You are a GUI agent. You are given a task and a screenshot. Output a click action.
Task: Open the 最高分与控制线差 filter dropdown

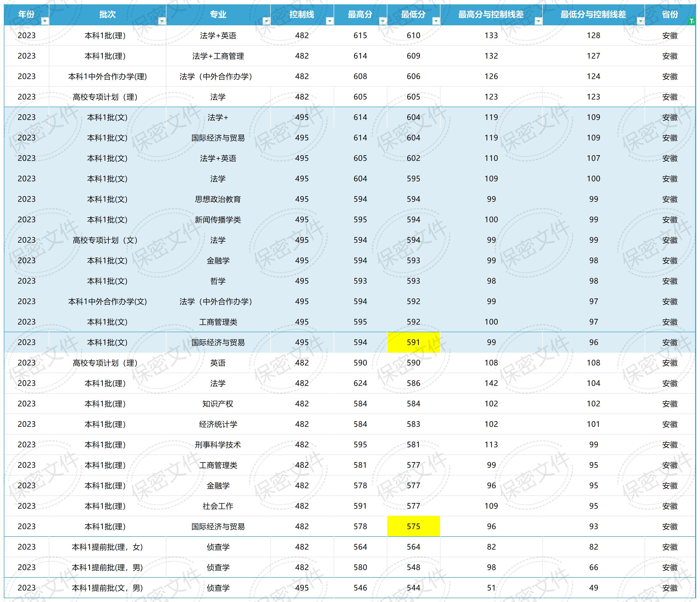click(538, 21)
